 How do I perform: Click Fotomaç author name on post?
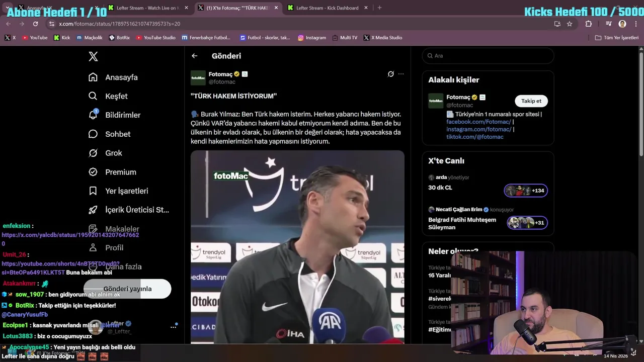(x=220, y=74)
